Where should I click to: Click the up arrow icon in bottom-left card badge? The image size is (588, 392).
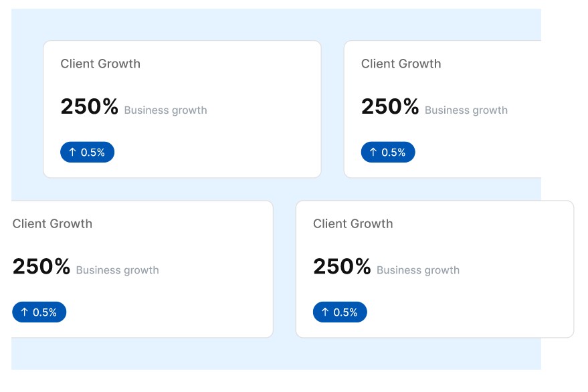coord(24,312)
